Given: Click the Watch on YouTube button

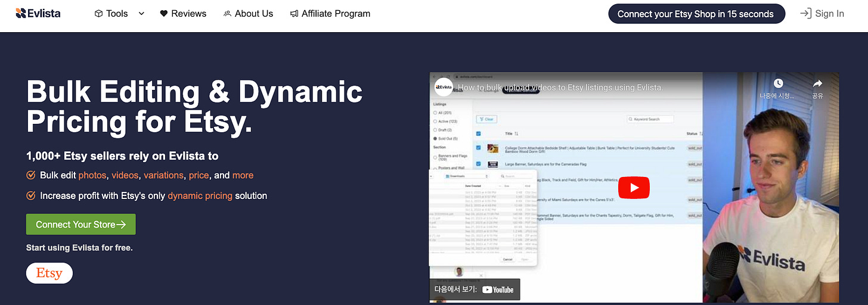Looking at the screenshot, I should click(x=475, y=290).
